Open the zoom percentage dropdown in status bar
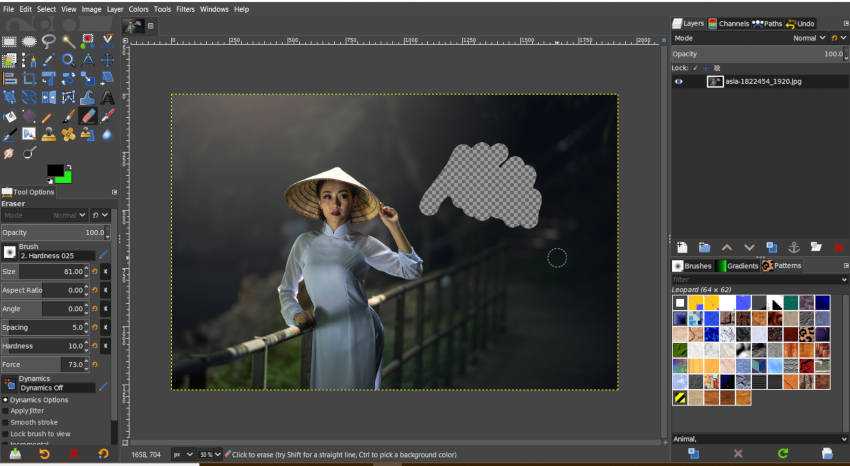This screenshot has width=850, height=466. click(x=211, y=454)
